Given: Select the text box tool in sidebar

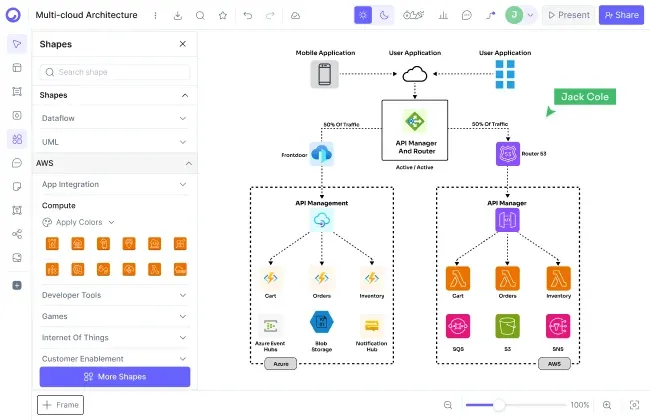Looking at the screenshot, I should click(17, 210).
